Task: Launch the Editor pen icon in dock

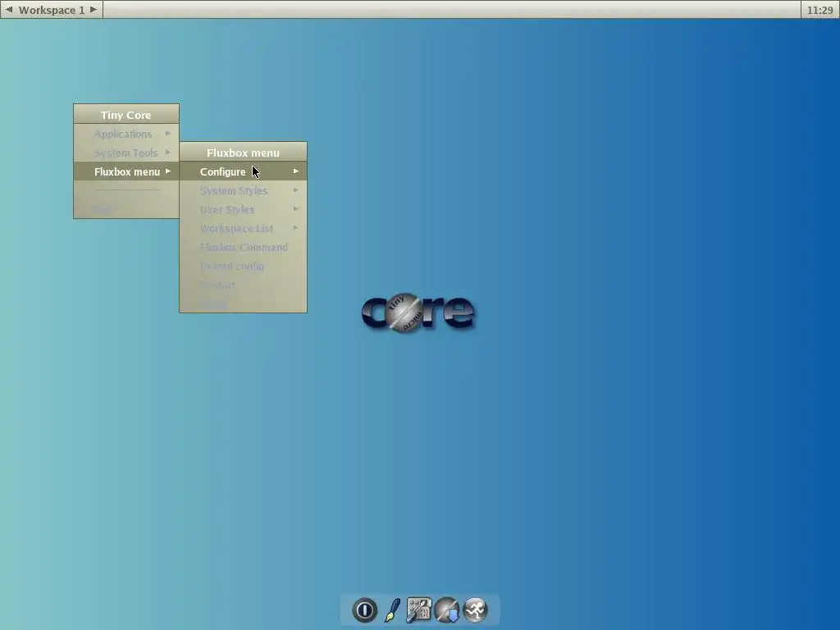Action: click(x=393, y=610)
